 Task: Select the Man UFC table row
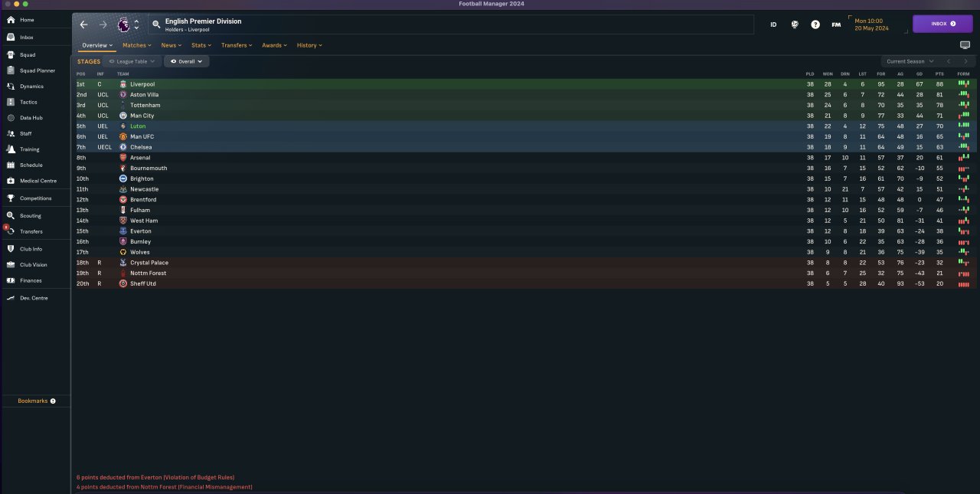point(524,136)
